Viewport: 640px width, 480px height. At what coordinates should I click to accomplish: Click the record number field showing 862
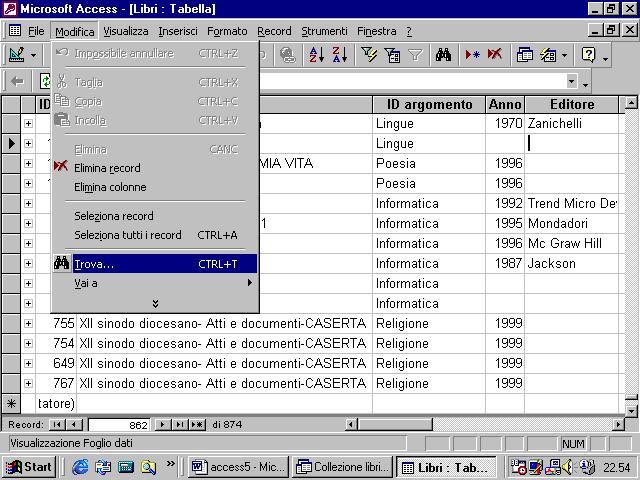(119, 425)
